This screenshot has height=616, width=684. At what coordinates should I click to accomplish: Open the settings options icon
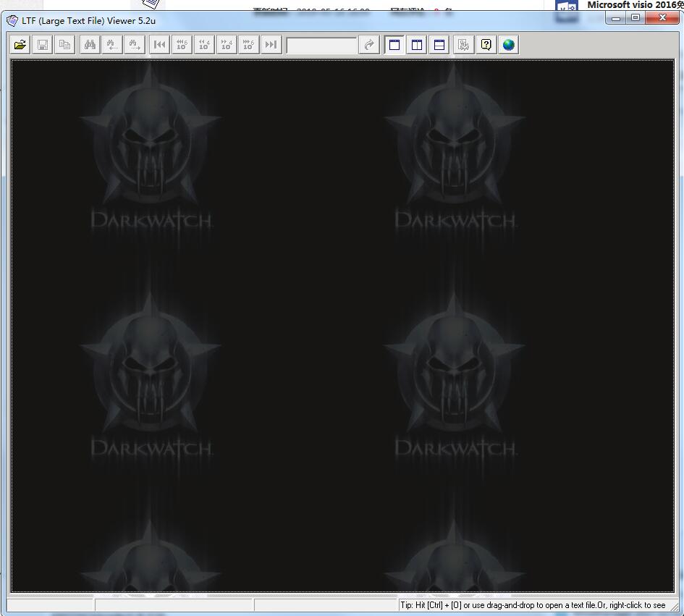pyautogui.click(x=464, y=45)
